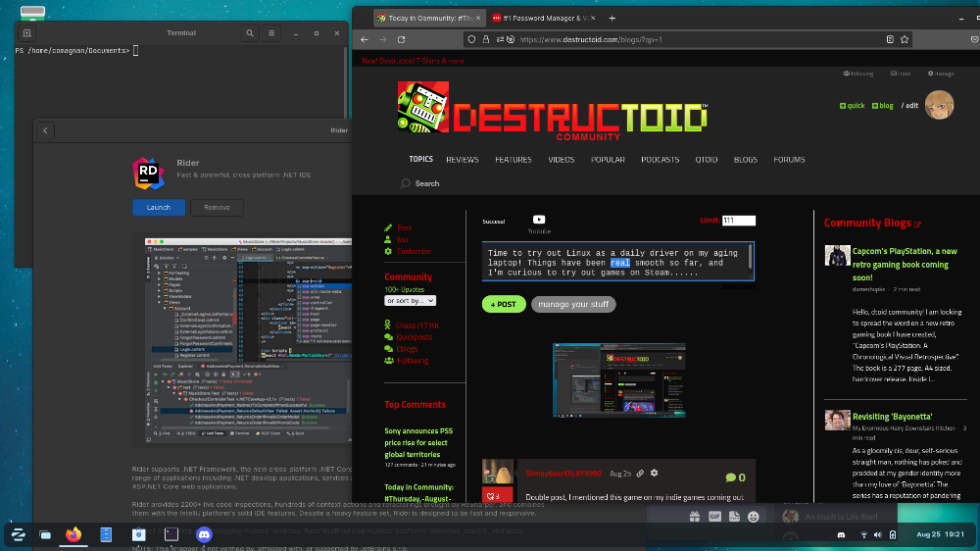
Task: Open the terminal new tab icon
Action: (26, 33)
